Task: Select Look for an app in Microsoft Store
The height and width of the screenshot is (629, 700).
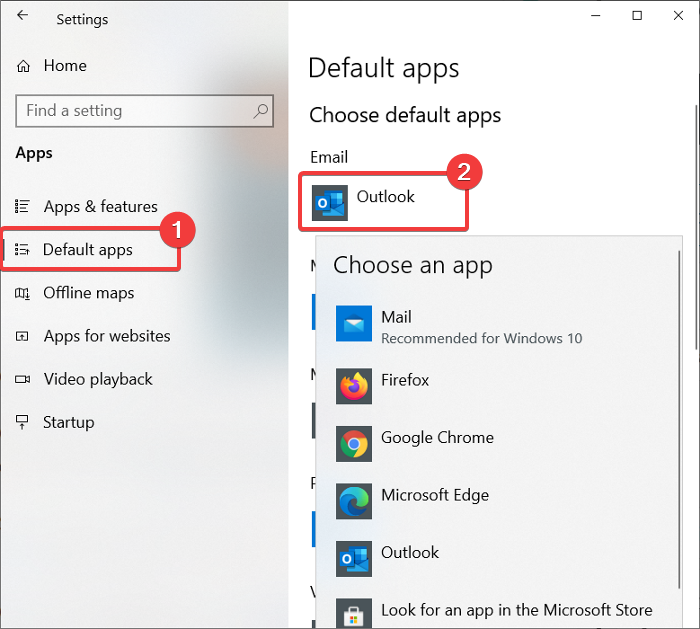Action: 516,610
